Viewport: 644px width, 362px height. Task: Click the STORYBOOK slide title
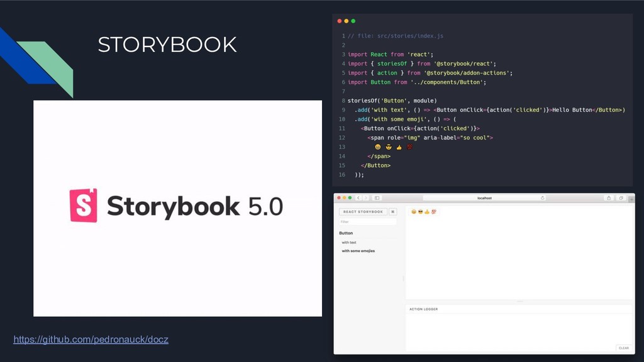click(x=167, y=45)
